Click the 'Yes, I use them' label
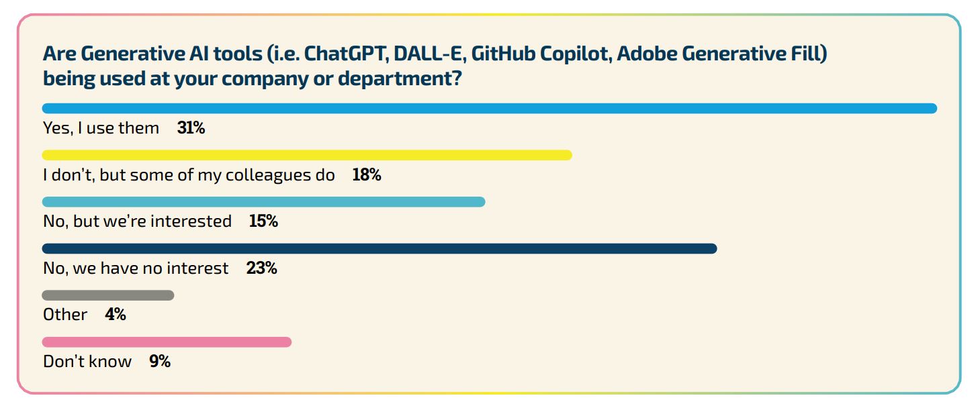This screenshot has width=980, height=410. point(101,128)
